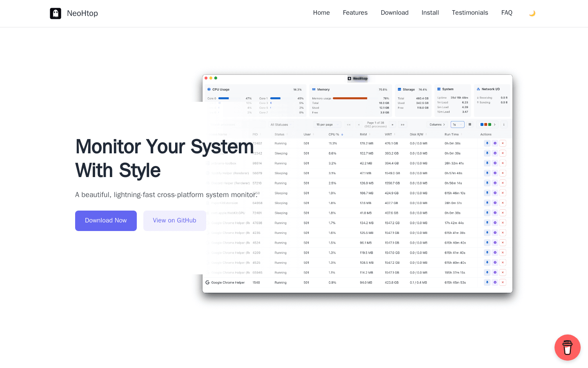The image size is (588, 368).
Task: Change the 15 per page setting
Action: coord(327,124)
